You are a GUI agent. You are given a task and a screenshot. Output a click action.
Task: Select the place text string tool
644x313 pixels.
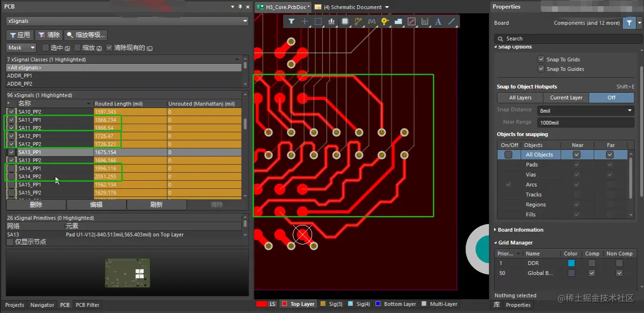[x=438, y=21]
